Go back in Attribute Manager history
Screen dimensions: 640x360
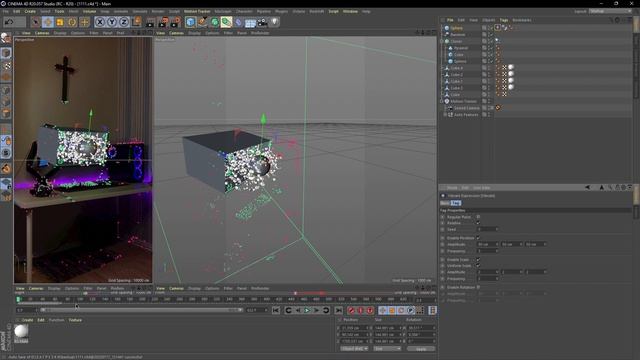click(587, 187)
